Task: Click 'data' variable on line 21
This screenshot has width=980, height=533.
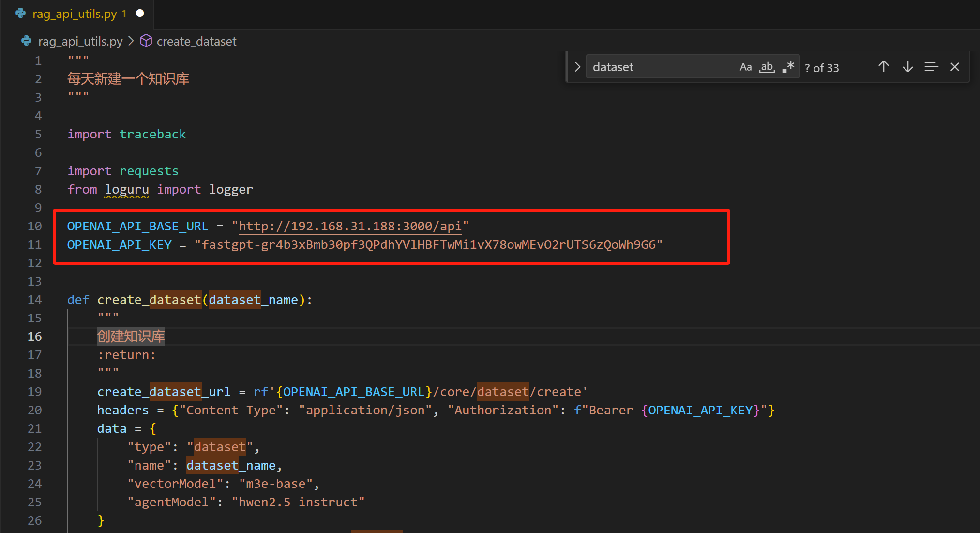Action: (111, 428)
